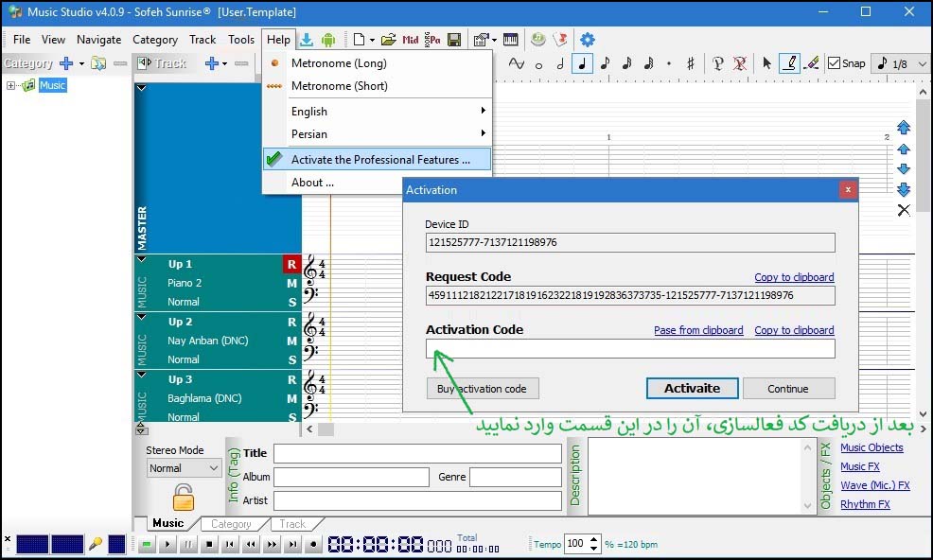Mute the Up 1 Piano 2 track
This screenshot has height=560, width=933.
point(291,283)
